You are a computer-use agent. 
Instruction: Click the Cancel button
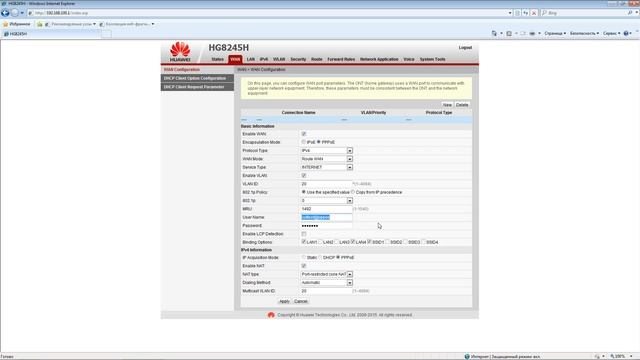tap(301, 301)
